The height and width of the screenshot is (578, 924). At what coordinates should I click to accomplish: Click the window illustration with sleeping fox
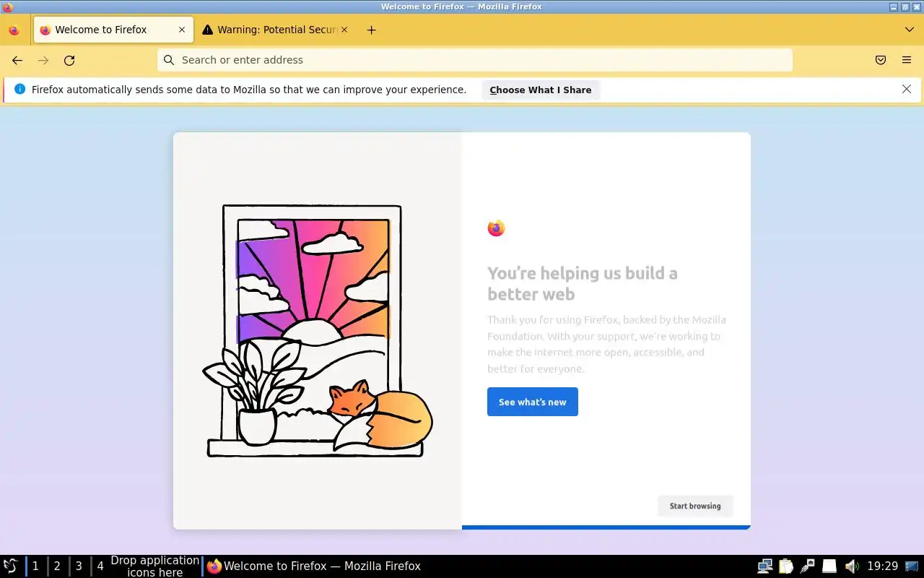point(318,331)
